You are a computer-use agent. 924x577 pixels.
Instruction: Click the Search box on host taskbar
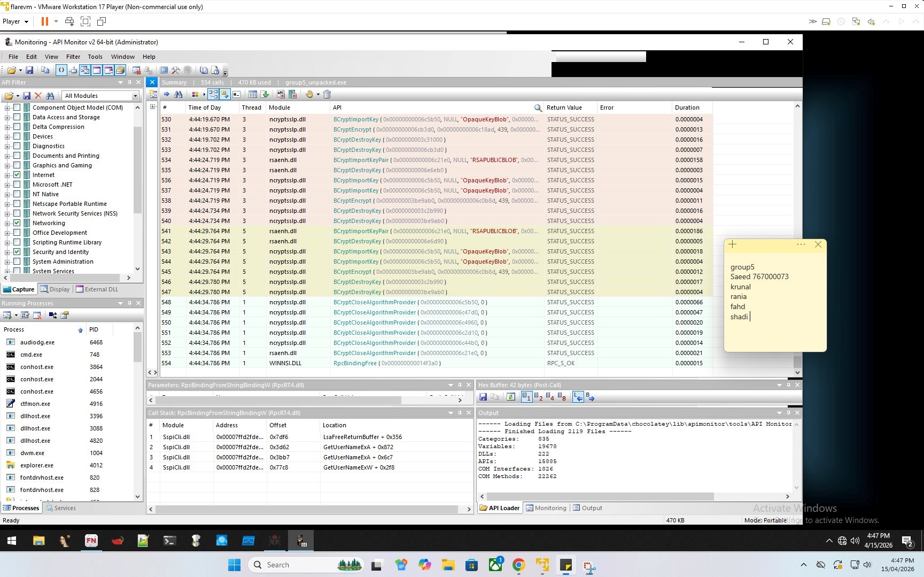click(x=307, y=565)
